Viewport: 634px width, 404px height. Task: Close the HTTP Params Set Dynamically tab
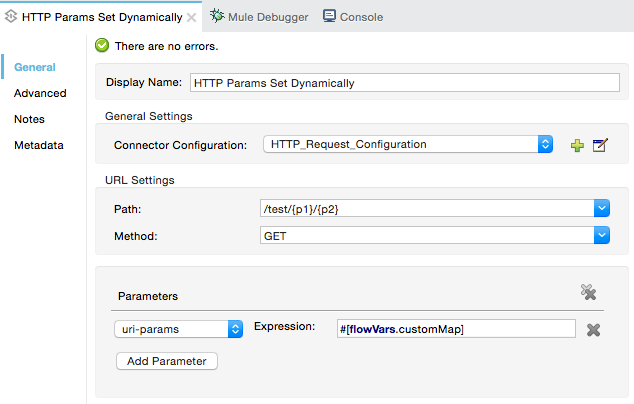192,17
